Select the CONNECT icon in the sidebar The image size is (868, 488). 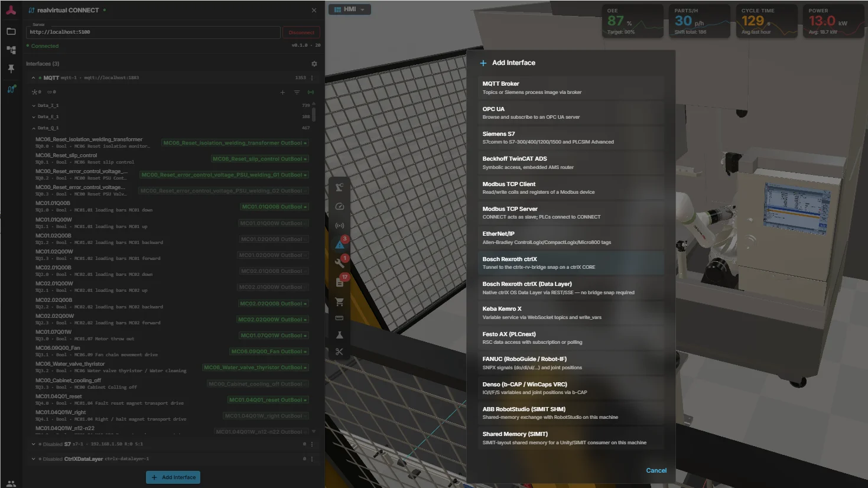(11, 89)
